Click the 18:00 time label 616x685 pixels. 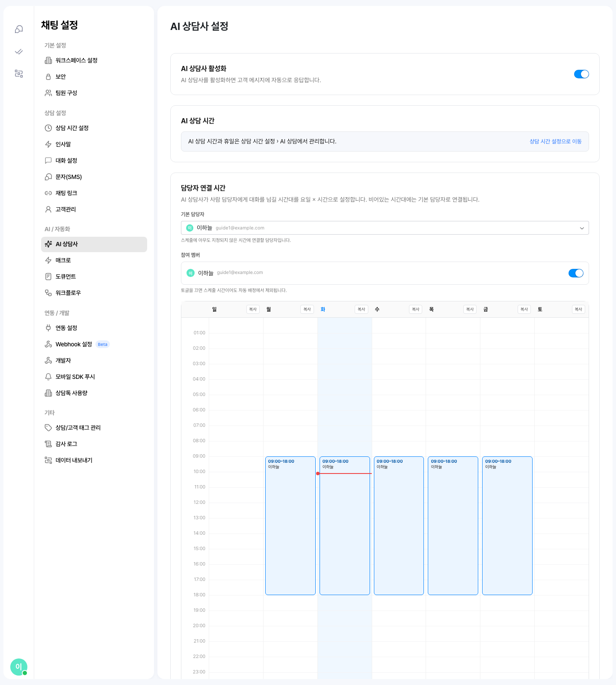[x=199, y=595]
